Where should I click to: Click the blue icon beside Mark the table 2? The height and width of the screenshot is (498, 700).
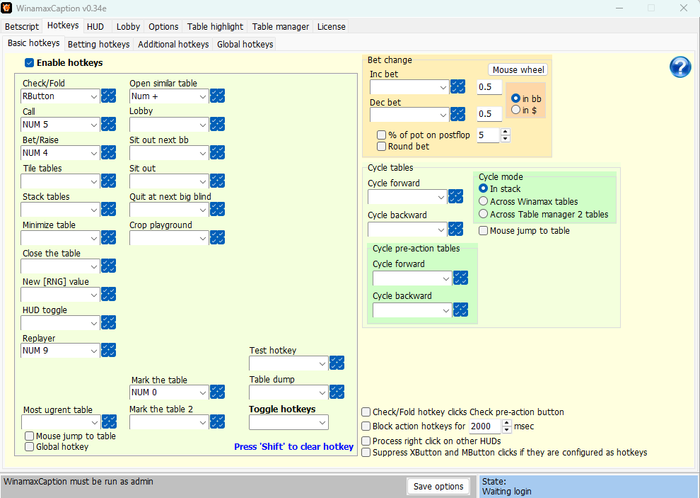pyautogui.click(x=217, y=422)
